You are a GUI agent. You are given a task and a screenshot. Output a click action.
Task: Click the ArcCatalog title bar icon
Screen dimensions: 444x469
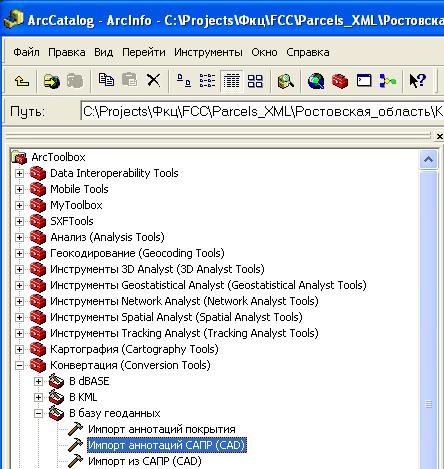click(13, 18)
